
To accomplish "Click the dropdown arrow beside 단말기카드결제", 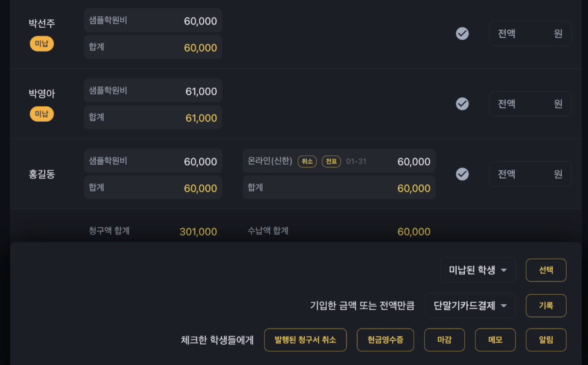I will click(504, 306).
